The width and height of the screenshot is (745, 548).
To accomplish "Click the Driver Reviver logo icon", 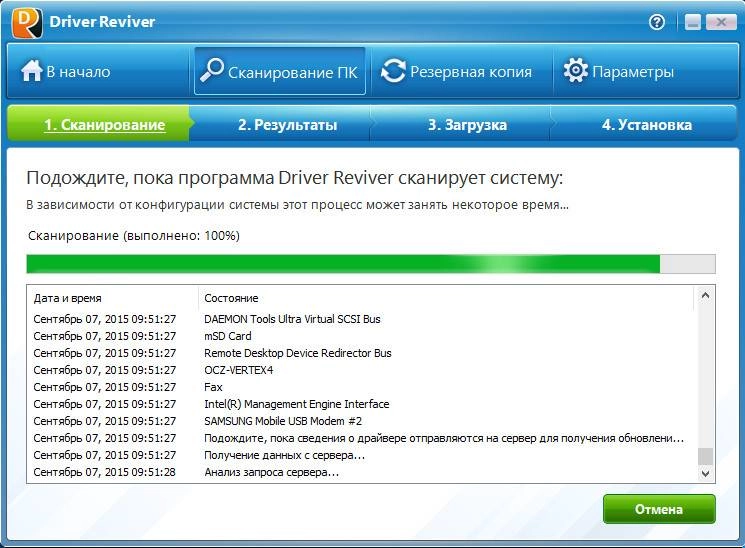I will 27,22.
